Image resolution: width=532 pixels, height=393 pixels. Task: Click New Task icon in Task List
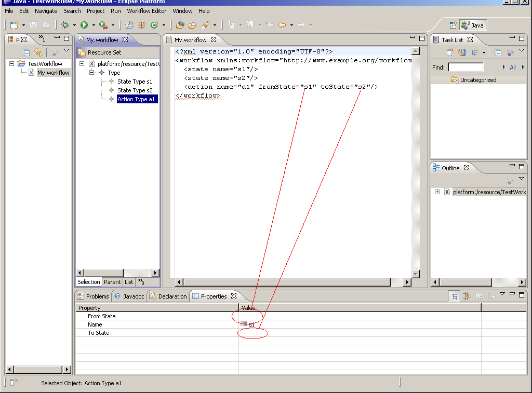coord(450,52)
